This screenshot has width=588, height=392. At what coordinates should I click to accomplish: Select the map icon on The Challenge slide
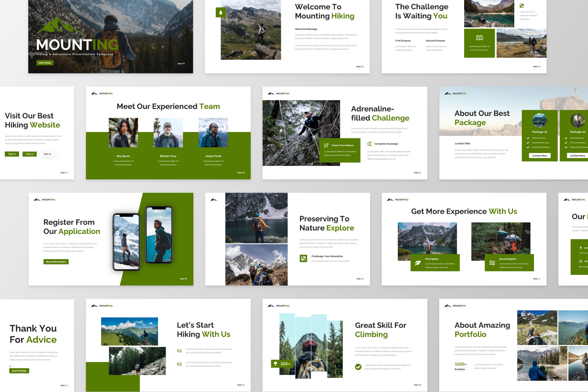pyautogui.click(x=480, y=37)
